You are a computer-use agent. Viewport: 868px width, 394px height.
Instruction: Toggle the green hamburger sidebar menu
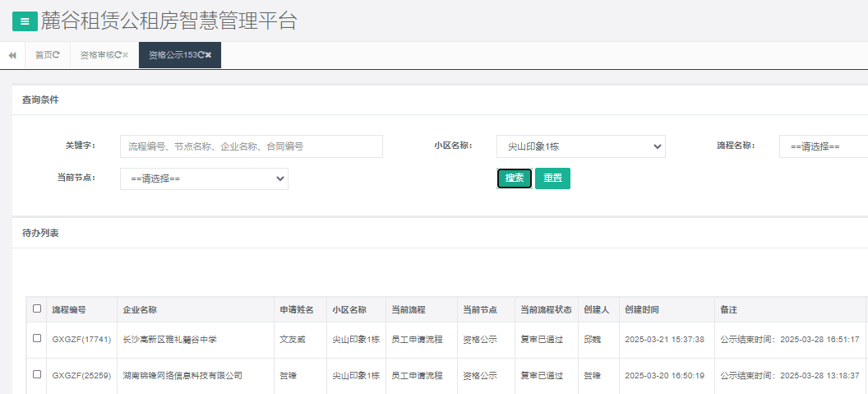[x=25, y=21]
